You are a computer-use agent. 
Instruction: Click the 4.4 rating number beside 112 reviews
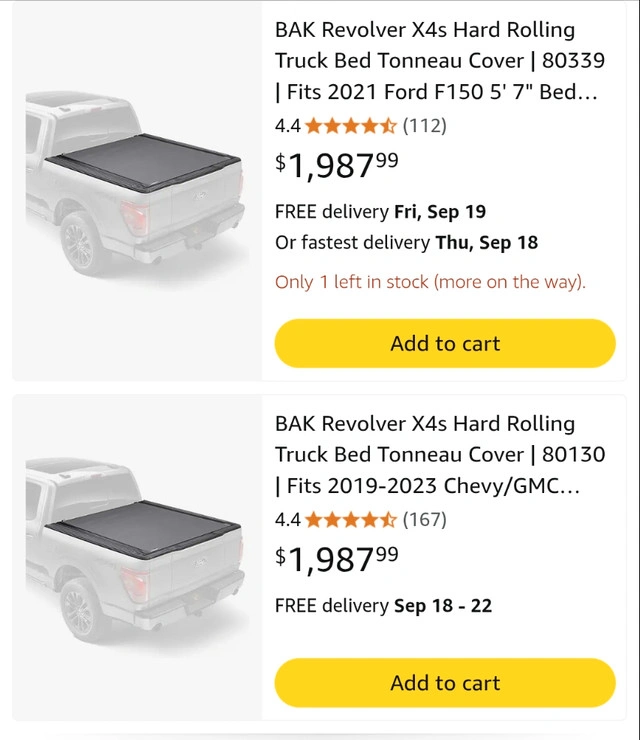tap(288, 126)
